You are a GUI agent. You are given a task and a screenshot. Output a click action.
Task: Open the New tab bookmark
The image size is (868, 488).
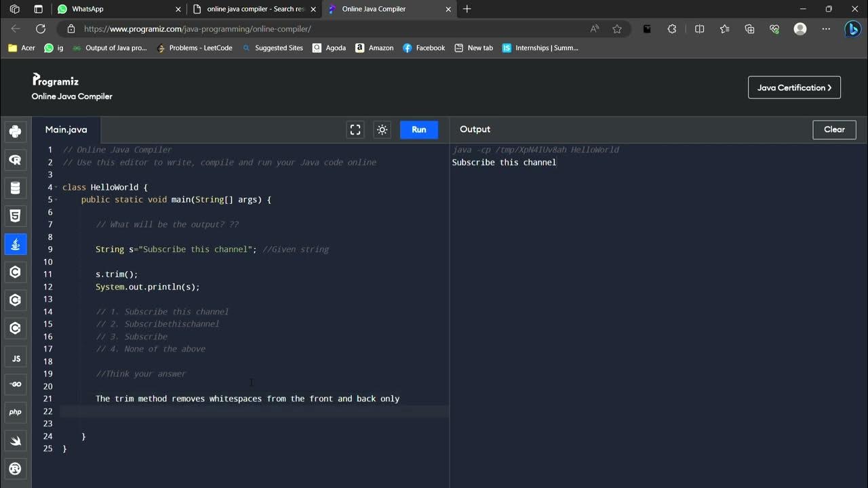[473, 48]
